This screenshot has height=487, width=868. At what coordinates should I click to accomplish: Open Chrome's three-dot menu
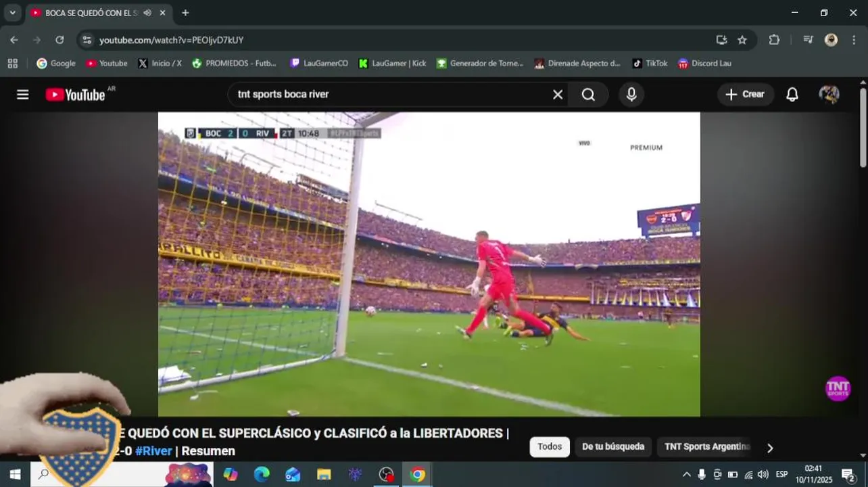[854, 40]
